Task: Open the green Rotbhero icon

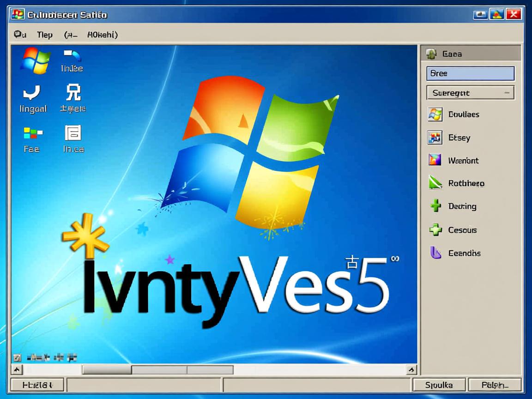Action: coord(435,183)
